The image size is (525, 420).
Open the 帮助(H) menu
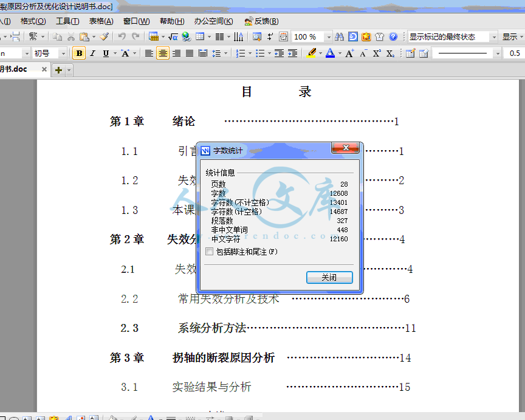click(172, 21)
